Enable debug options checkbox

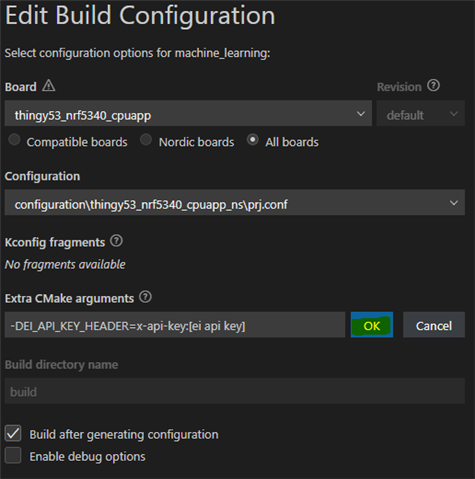pyautogui.click(x=13, y=455)
